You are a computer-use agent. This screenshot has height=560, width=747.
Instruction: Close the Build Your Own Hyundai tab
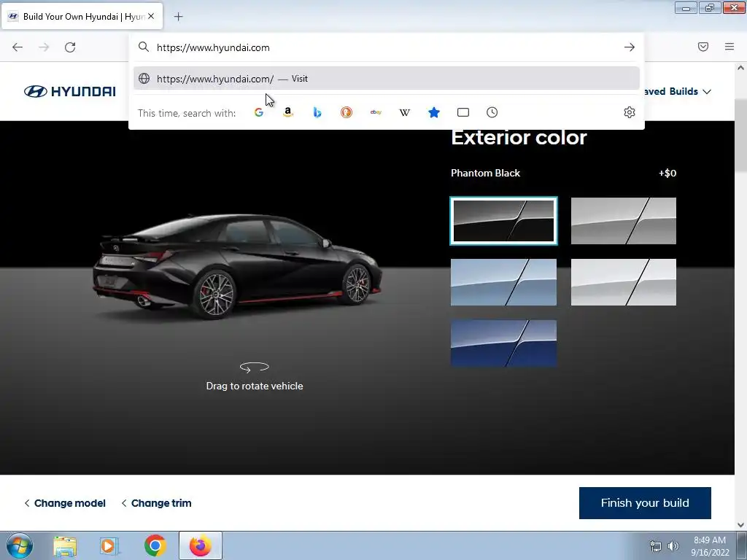(x=151, y=16)
